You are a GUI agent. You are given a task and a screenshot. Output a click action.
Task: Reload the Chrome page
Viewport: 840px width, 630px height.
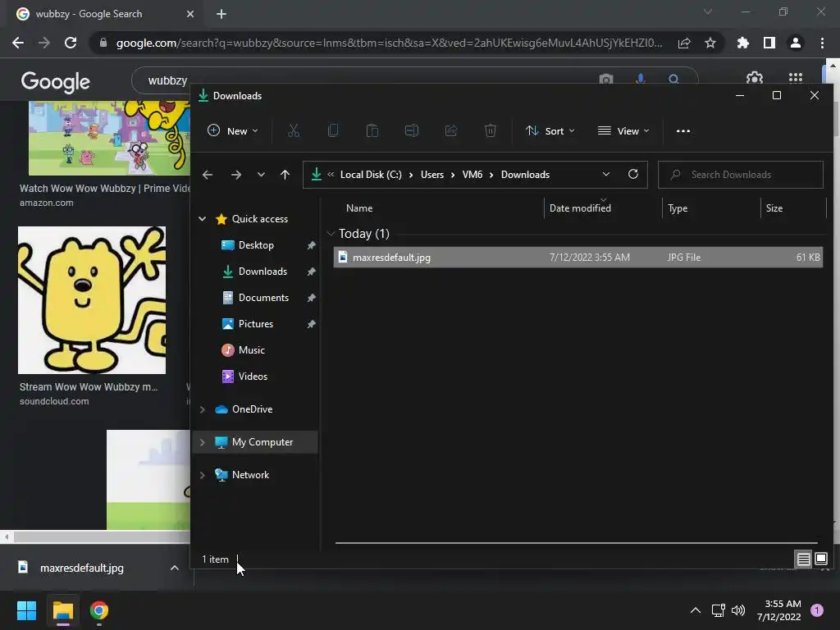71,43
